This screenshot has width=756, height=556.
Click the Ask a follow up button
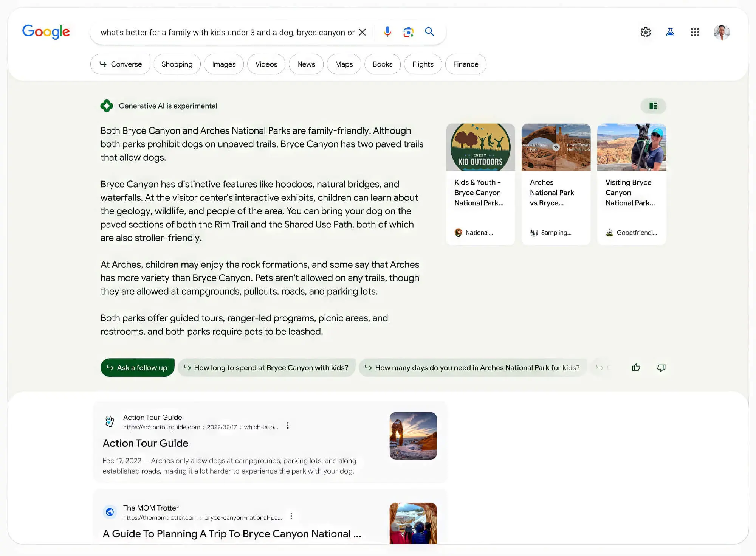click(x=137, y=367)
